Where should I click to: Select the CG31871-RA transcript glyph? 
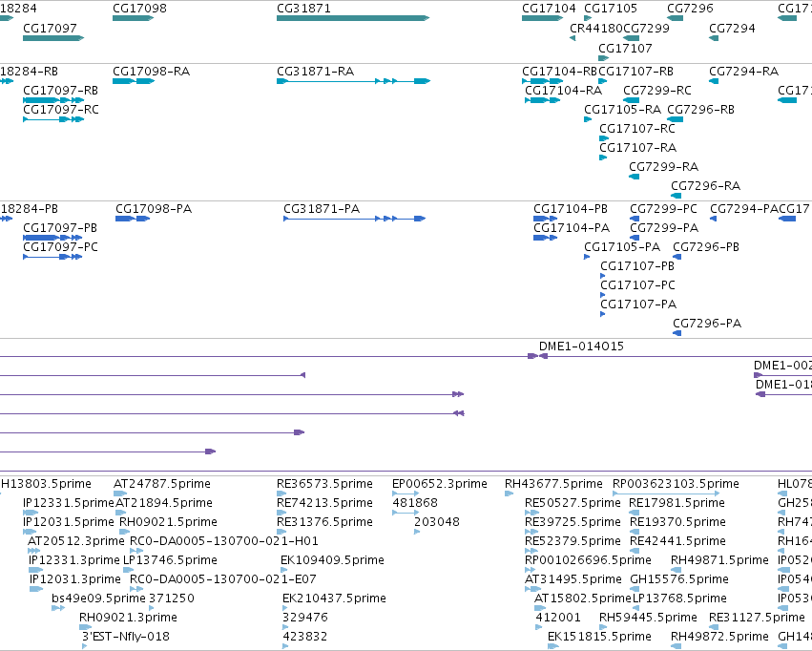tap(353, 81)
